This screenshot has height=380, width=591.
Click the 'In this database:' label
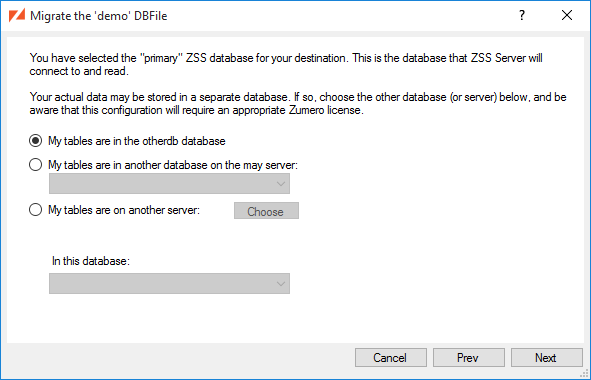click(91, 261)
